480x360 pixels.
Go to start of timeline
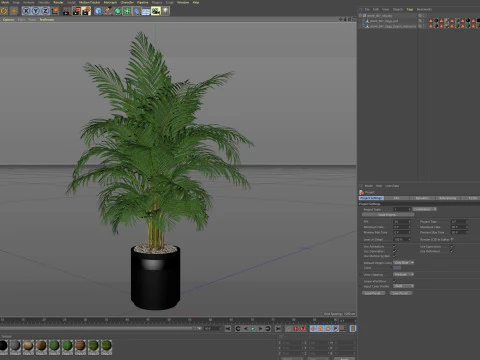click(228, 329)
